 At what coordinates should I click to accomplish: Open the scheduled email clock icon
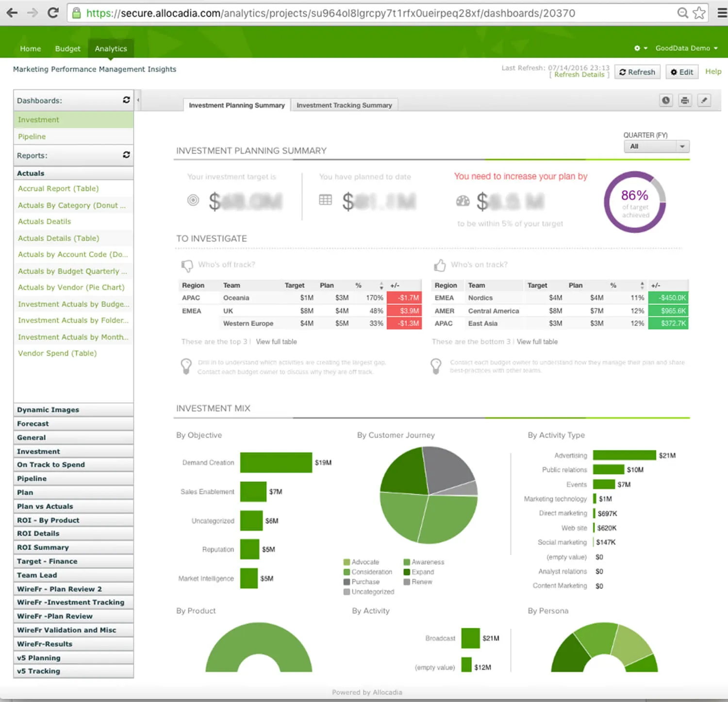click(x=665, y=100)
